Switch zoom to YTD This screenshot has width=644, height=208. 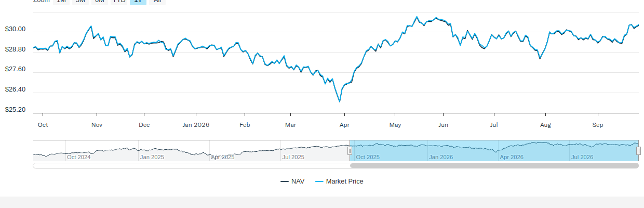[119, 2]
